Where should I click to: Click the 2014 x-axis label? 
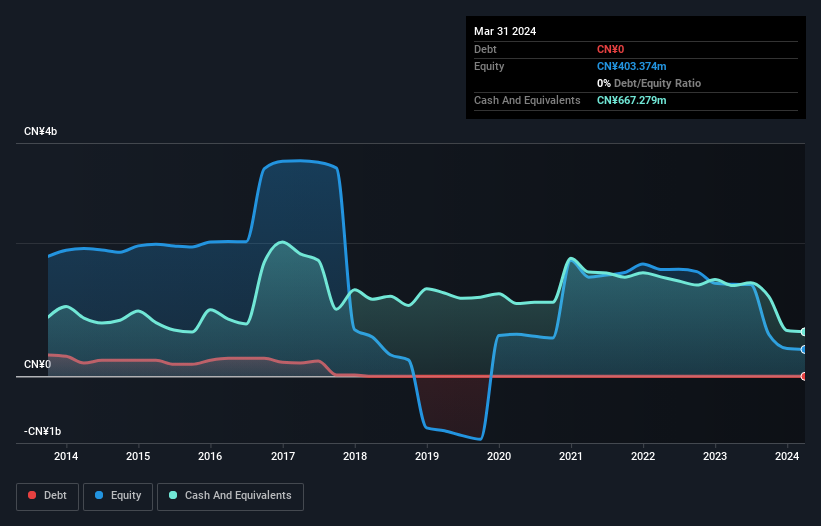click(x=66, y=456)
